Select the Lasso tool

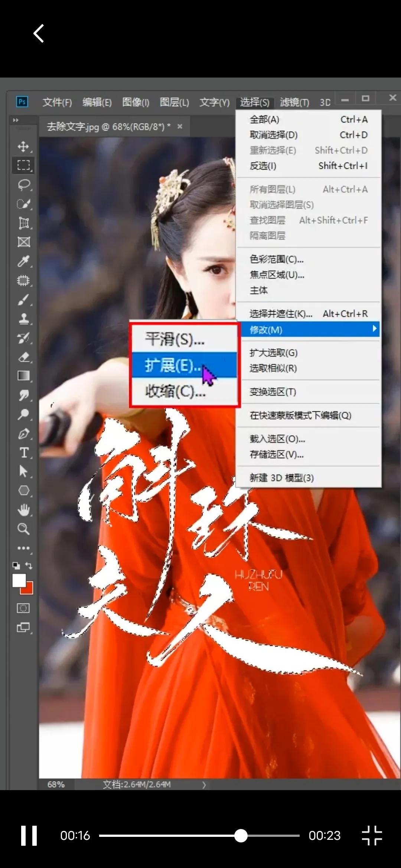tap(24, 185)
